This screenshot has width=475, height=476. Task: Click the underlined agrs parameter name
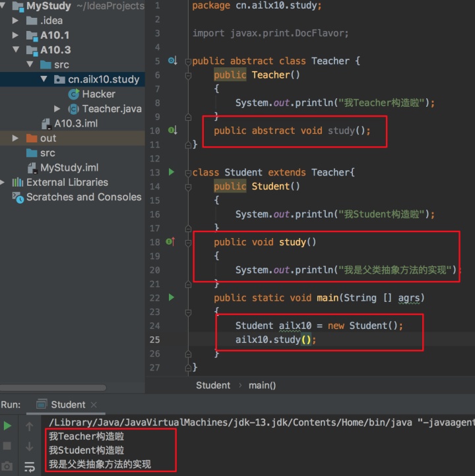pos(409,298)
